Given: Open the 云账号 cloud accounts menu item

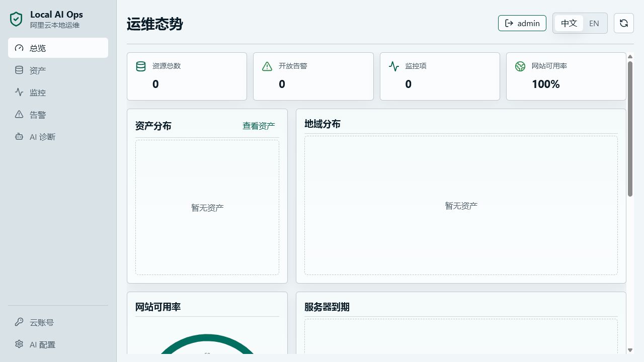Looking at the screenshot, I should pos(58,322).
